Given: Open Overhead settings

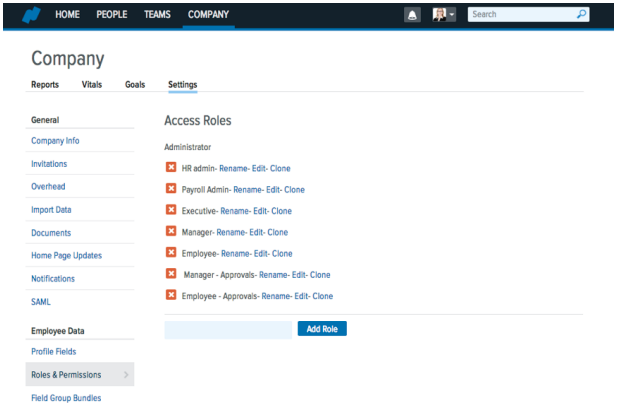Looking at the screenshot, I should click(x=48, y=187).
